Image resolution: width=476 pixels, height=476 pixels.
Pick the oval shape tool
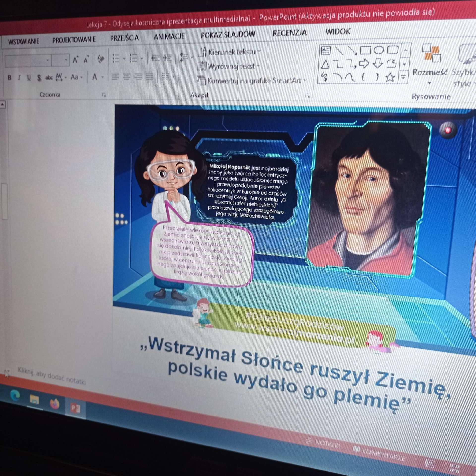(x=379, y=50)
